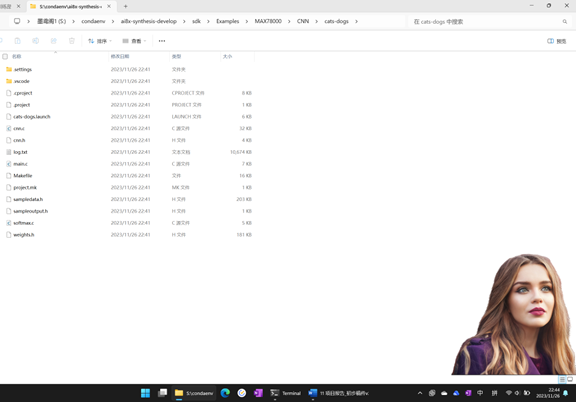Open Microsoft Edge from the taskbar
The image size is (576, 402).
pos(225,393)
